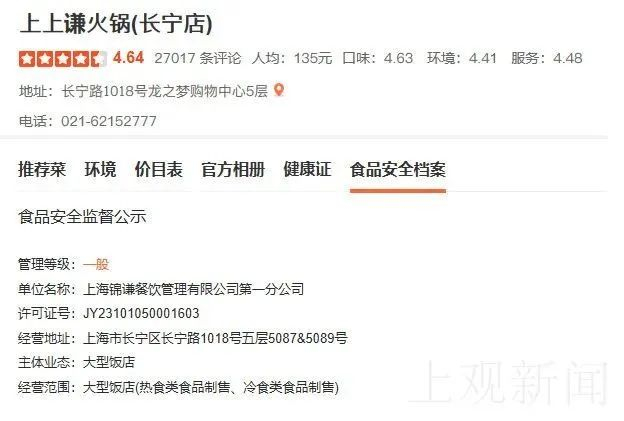Click the 4.64 overall rating score
Viewport: 624px width, 421px height.
click(x=128, y=58)
